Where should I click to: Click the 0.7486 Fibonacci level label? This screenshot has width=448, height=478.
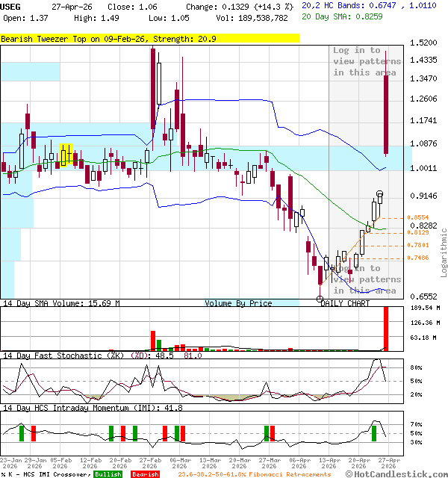click(x=417, y=258)
